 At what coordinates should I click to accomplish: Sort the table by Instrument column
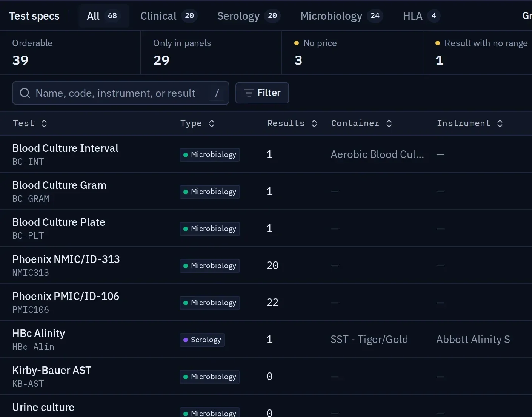(470, 124)
